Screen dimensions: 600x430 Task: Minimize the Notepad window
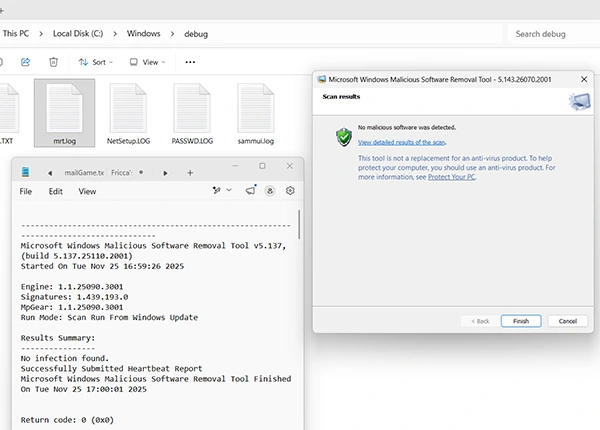[x=235, y=166]
